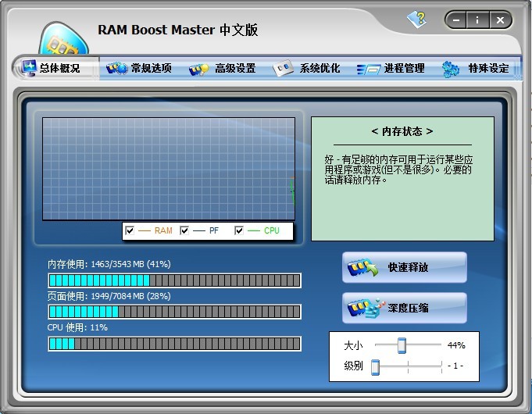Click the 特殊设定 gear icon
Screen dimensions: 532x414
[451, 69]
